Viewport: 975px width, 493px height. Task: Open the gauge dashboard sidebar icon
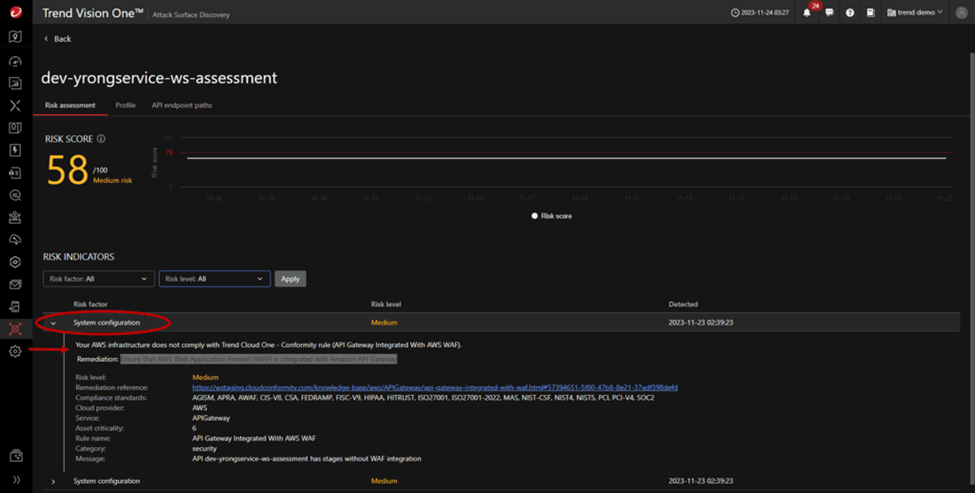tap(16, 61)
